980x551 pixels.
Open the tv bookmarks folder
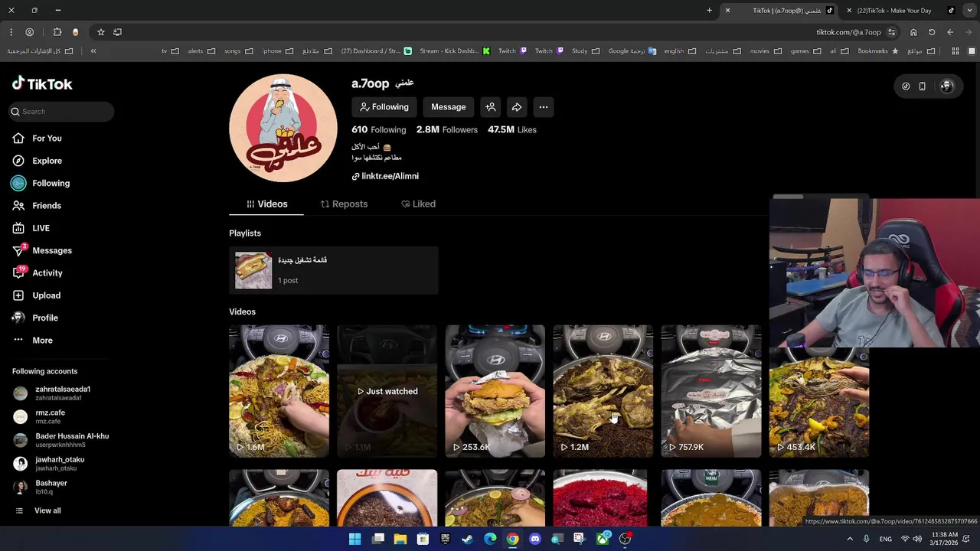tap(170, 51)
